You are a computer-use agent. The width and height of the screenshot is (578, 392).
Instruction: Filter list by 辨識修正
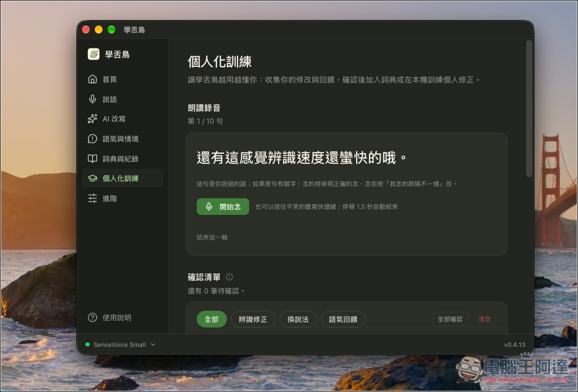click(253, 319)
